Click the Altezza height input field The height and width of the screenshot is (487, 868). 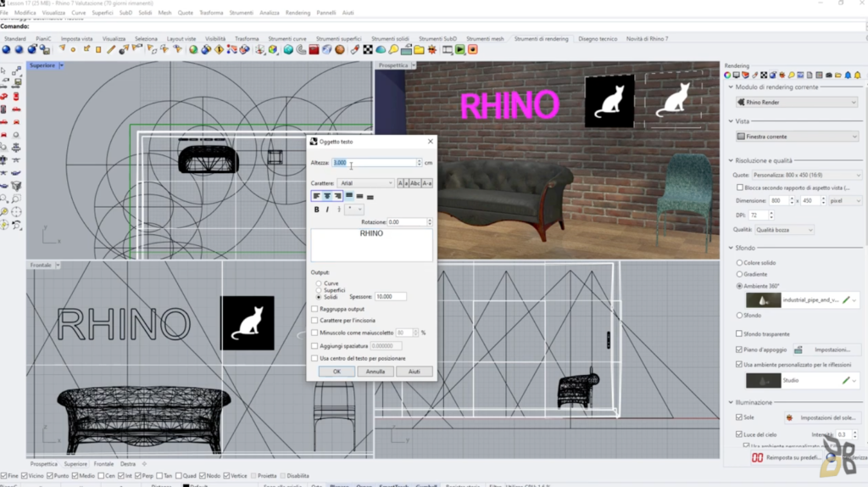point(374,162)
